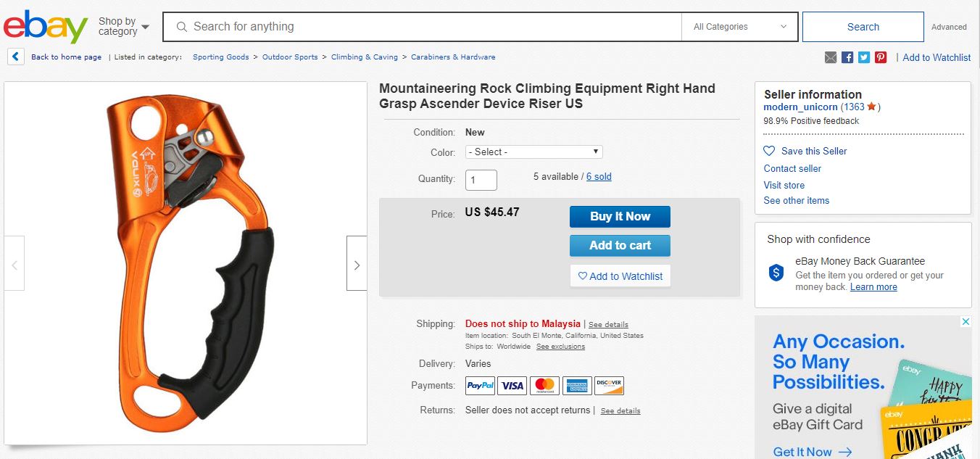980x459 pixels.
Task: Click Add to cart button
Action: tap(620, 246)
